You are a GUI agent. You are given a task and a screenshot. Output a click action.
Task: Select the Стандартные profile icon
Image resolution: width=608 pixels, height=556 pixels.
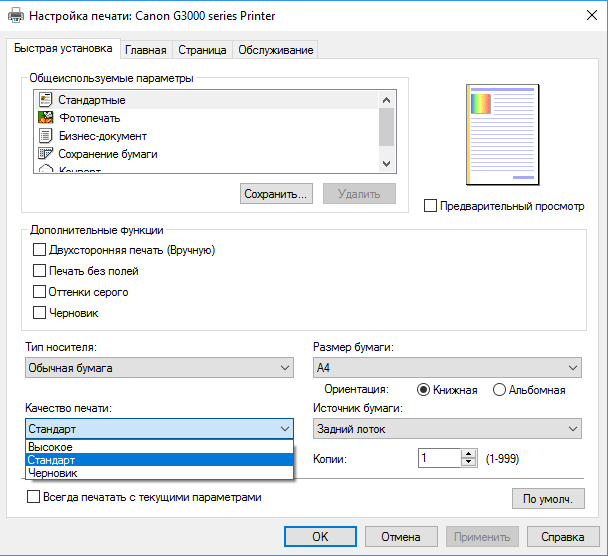point(45,100)
